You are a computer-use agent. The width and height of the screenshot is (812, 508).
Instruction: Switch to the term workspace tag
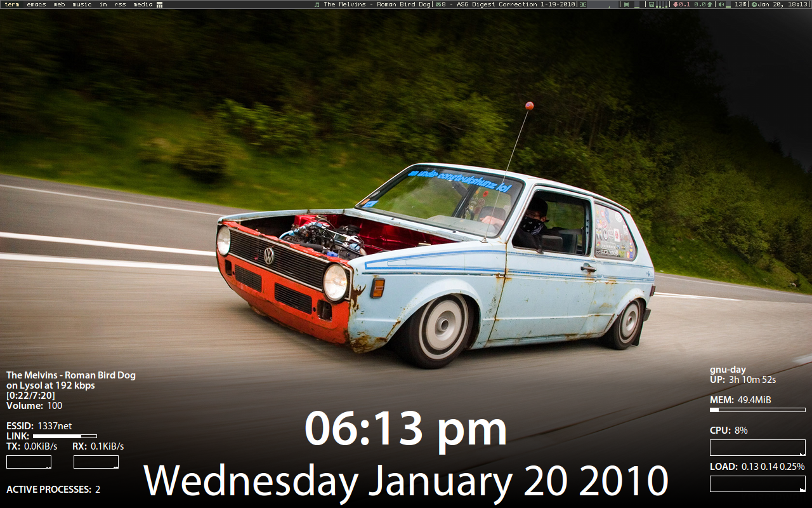[12, 4]
